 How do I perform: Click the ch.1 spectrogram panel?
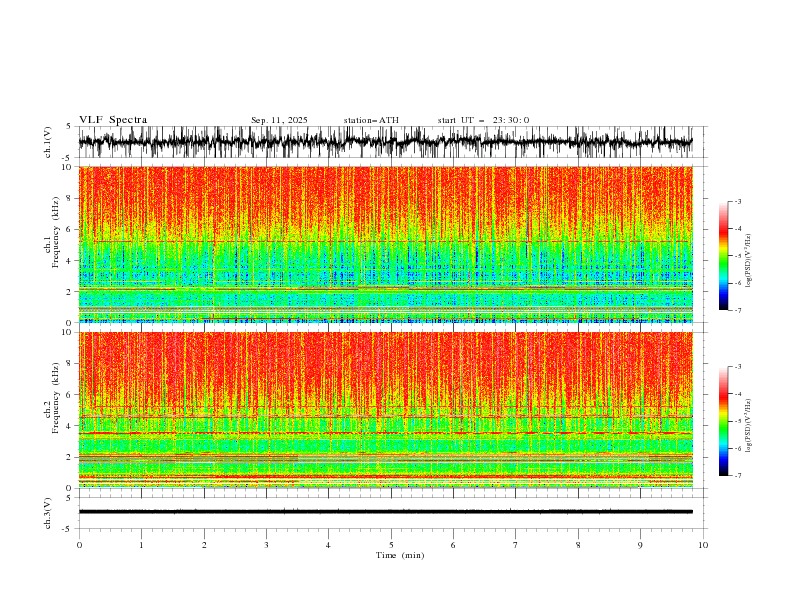[x=386, y=244]
